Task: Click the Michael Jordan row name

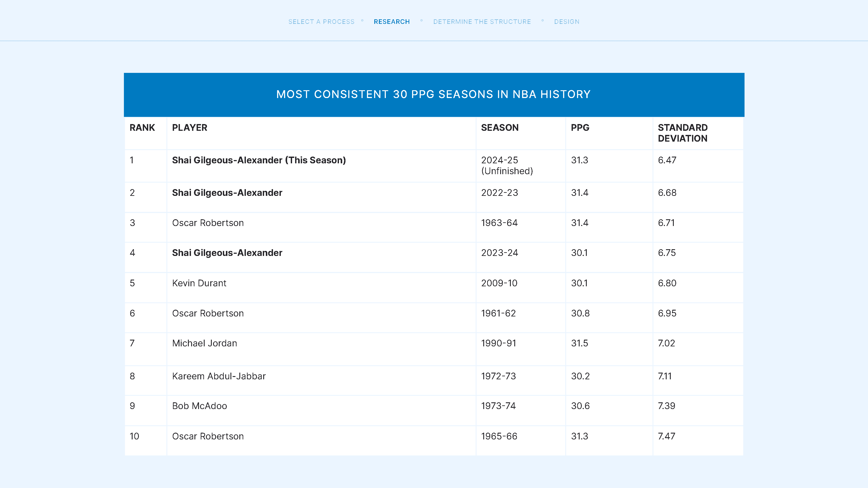Action: click(204, 343)
